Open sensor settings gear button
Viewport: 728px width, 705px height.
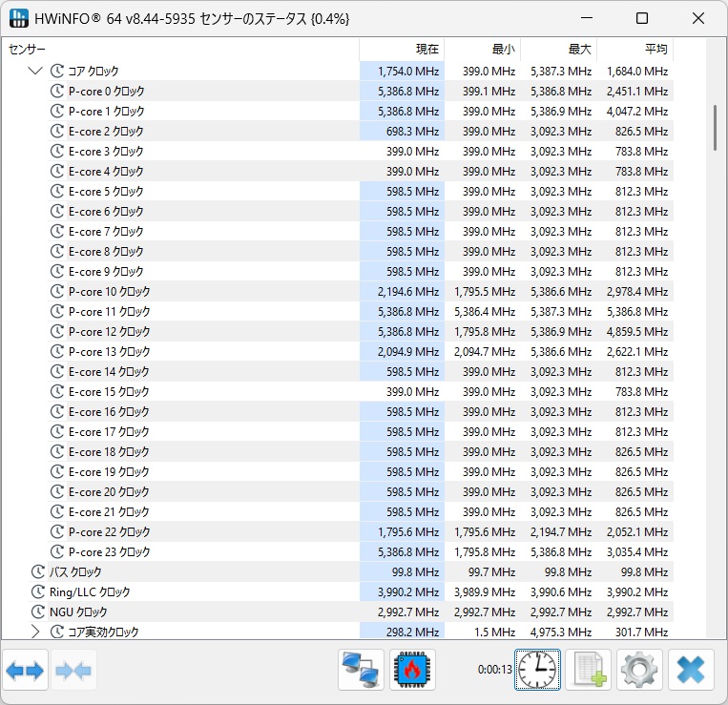click(x=639, y=670)
